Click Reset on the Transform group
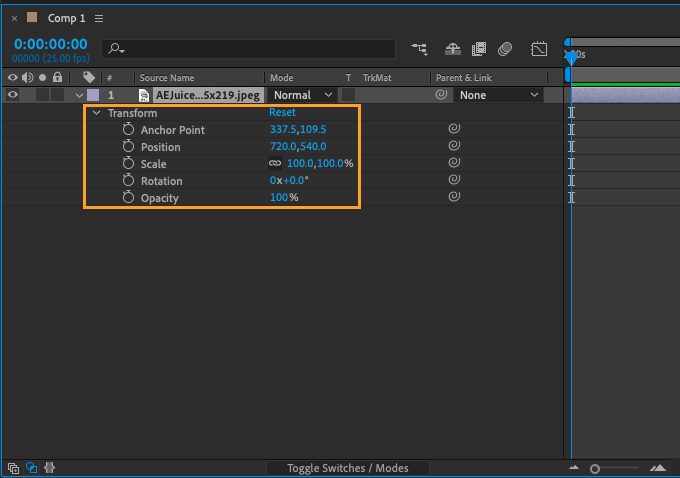 pos(282,113)
